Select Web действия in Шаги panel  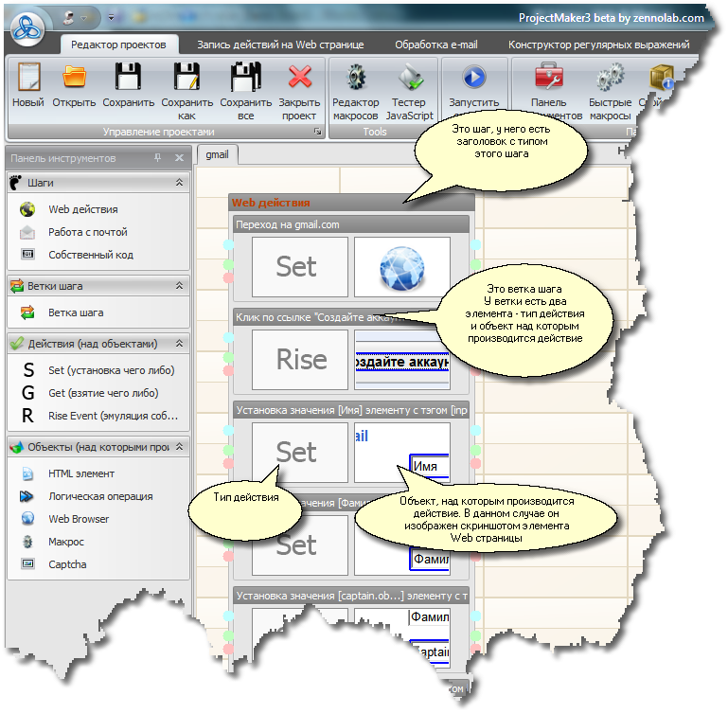83,210
